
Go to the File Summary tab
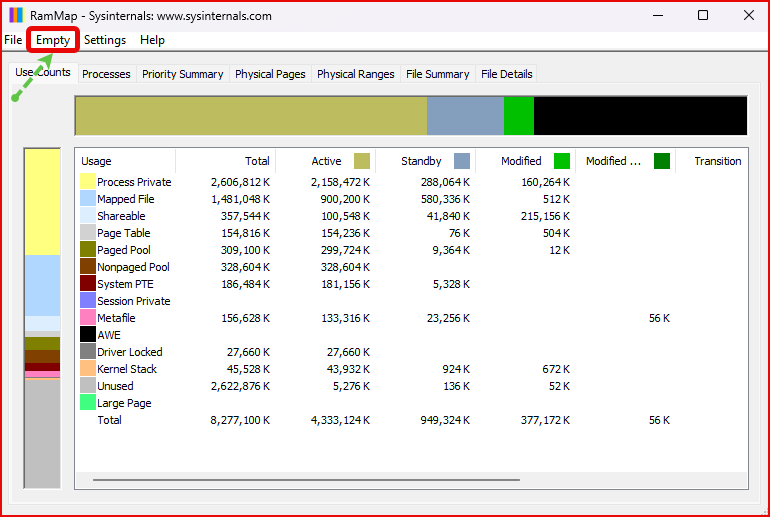point(438,74)
